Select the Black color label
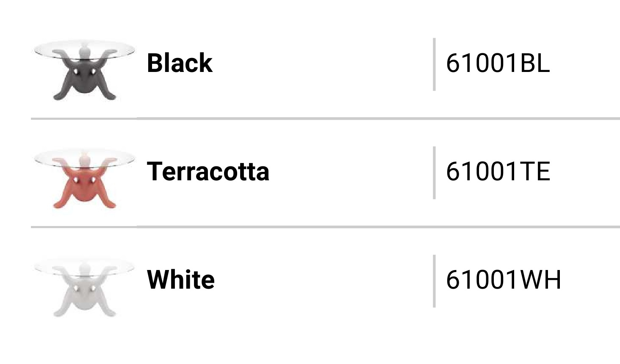Viewport: 620px width, 364px height. [180, 63]
